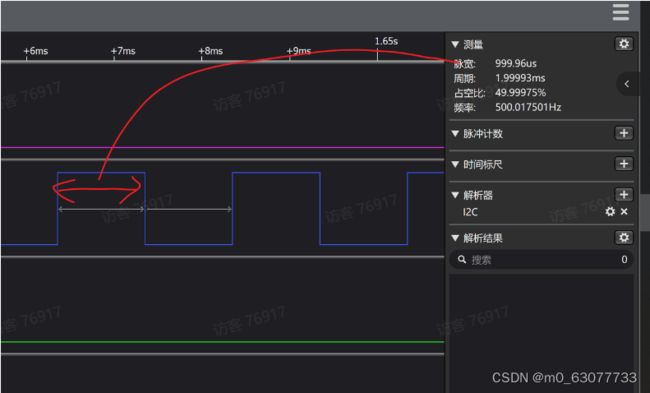Viewport: 650px width, 393px height.
Task: Click the search magnifier icon
Action: (x=462, y=260)
